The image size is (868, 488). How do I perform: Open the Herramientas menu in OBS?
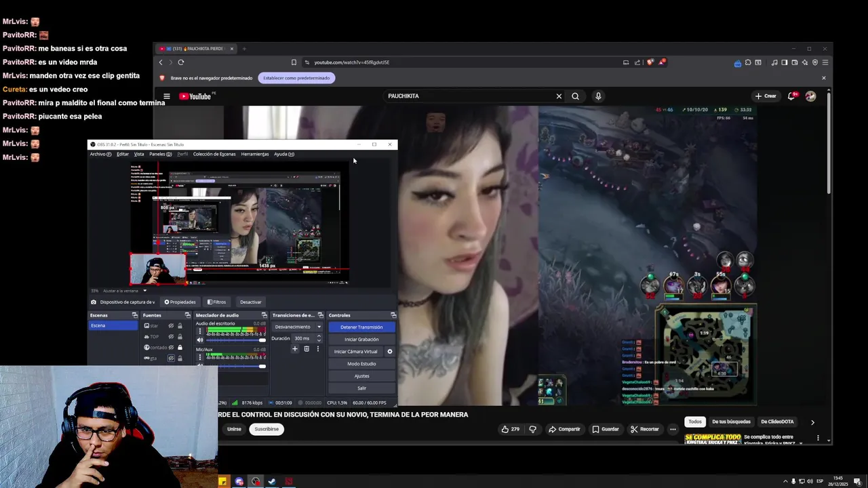pos(255,154)
